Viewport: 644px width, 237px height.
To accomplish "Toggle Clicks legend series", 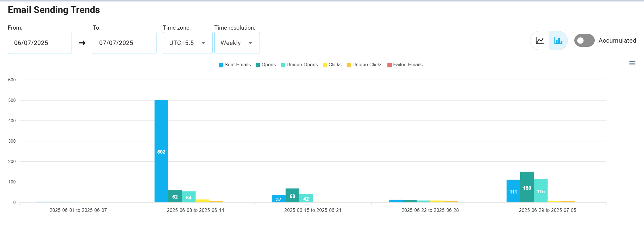I will tap(332, 65).
